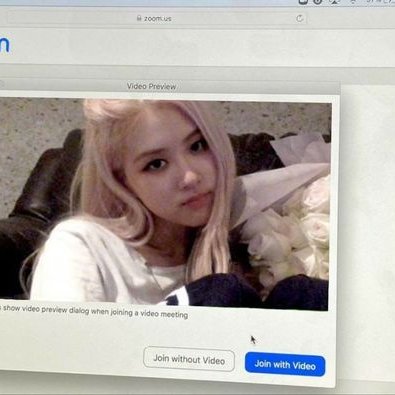Click the Video Preview dialog title bar
395x395 pixels.
pos(168,86)
